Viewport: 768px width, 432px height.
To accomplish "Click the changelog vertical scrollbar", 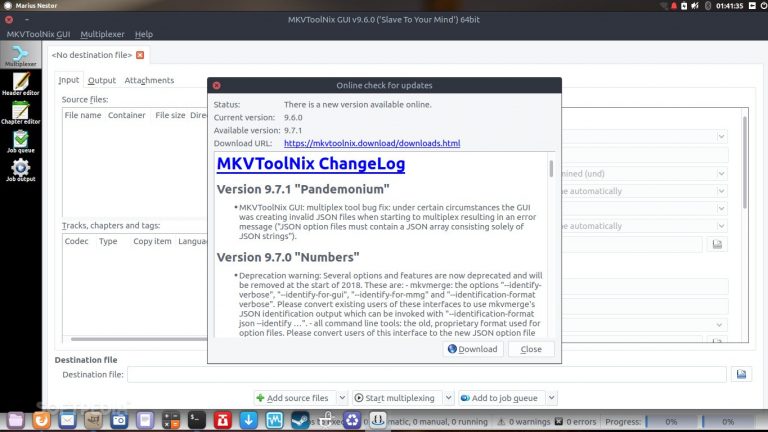I will coord(551,169).
